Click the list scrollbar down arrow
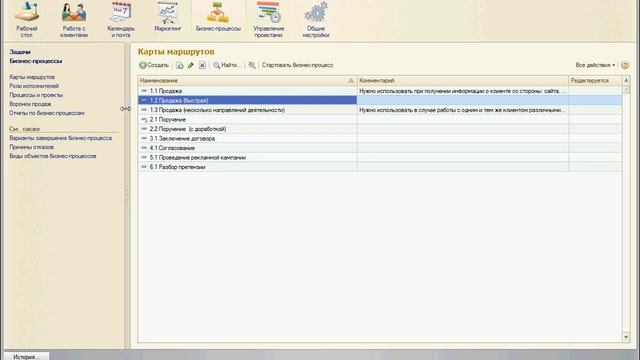640x360 pixels. click(x=626, y=337)
